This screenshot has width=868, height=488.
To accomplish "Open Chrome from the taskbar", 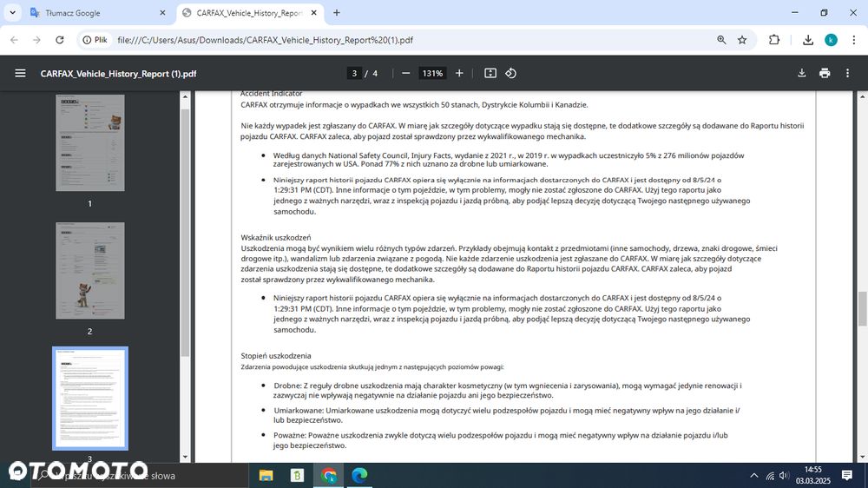I will point(329,475).
